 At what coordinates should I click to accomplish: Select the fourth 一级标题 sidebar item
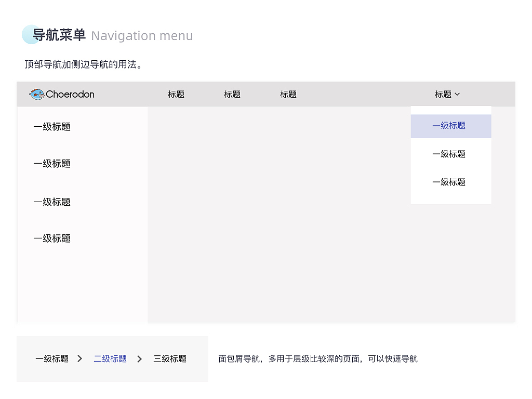click(52, 238)
